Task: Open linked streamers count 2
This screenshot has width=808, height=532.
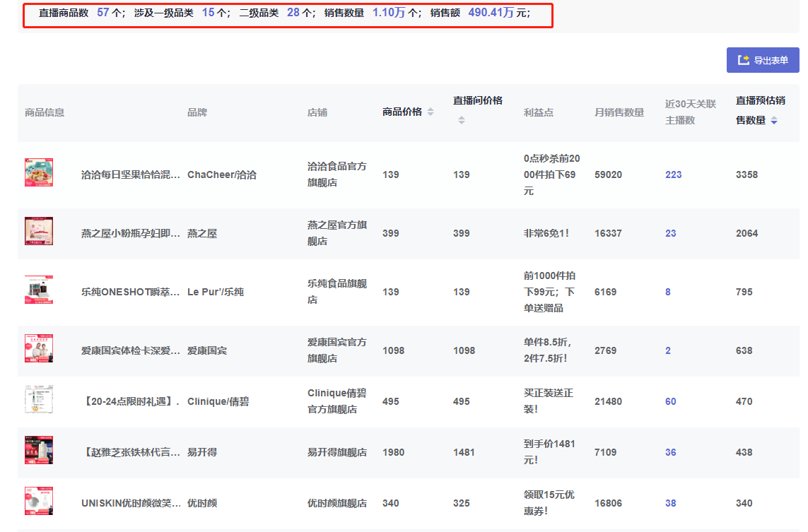Action: (668, 350)
